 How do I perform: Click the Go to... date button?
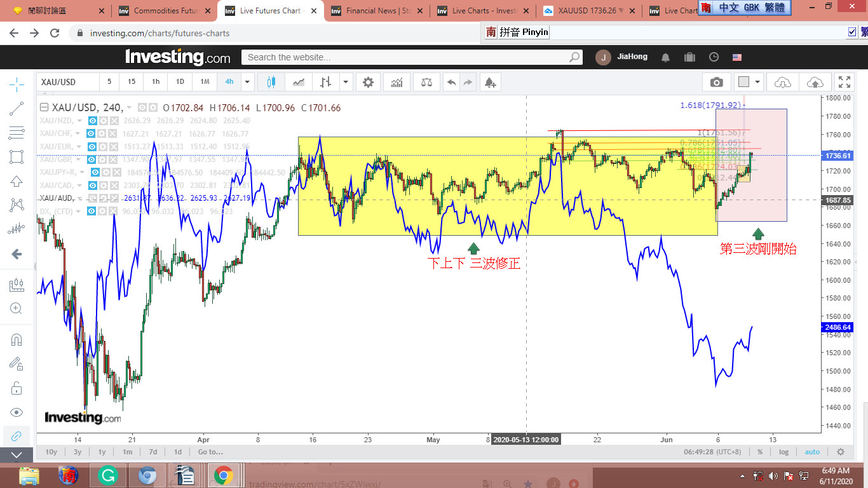(210, 452)
